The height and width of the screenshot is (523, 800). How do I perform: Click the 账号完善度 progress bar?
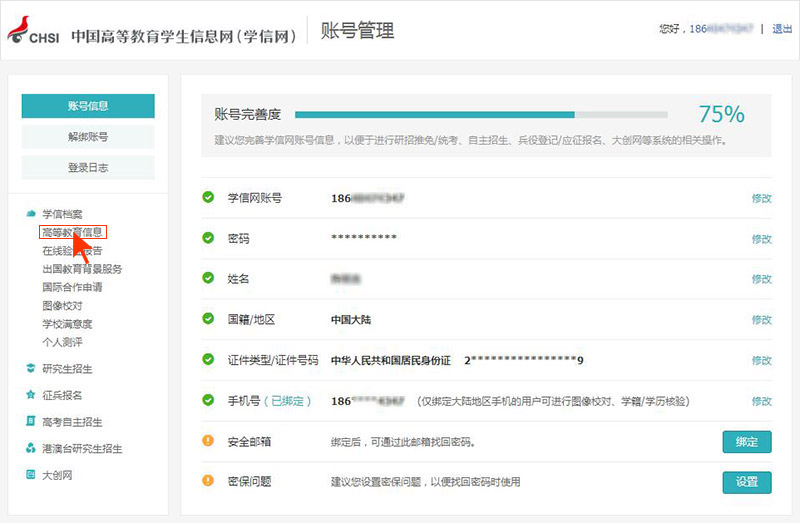click(481, 115)
